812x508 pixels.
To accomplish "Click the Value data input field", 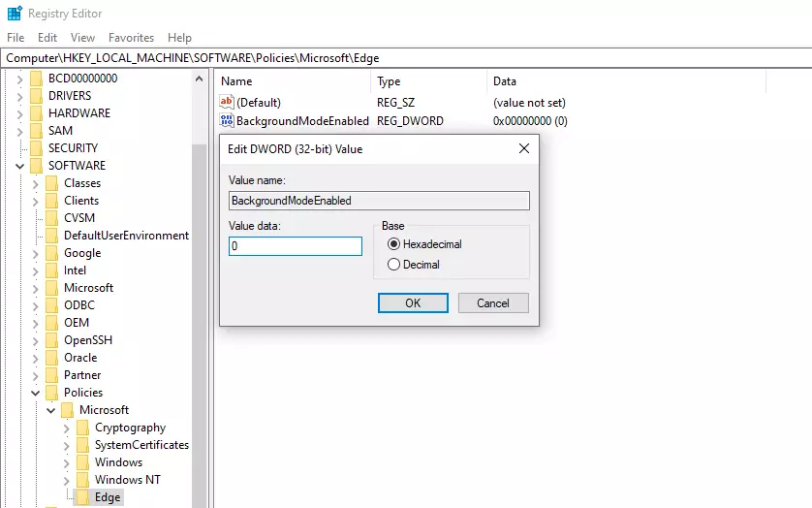I will coord(296,246).
